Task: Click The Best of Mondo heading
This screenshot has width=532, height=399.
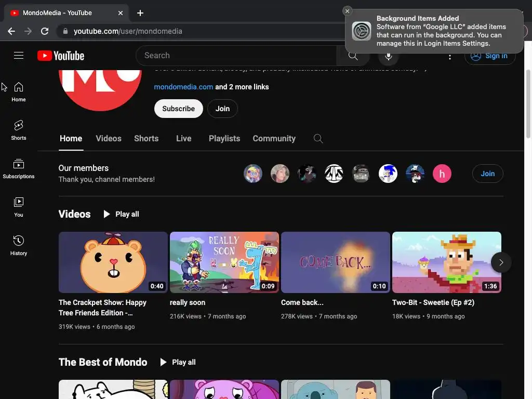Action: click(103, 362)
